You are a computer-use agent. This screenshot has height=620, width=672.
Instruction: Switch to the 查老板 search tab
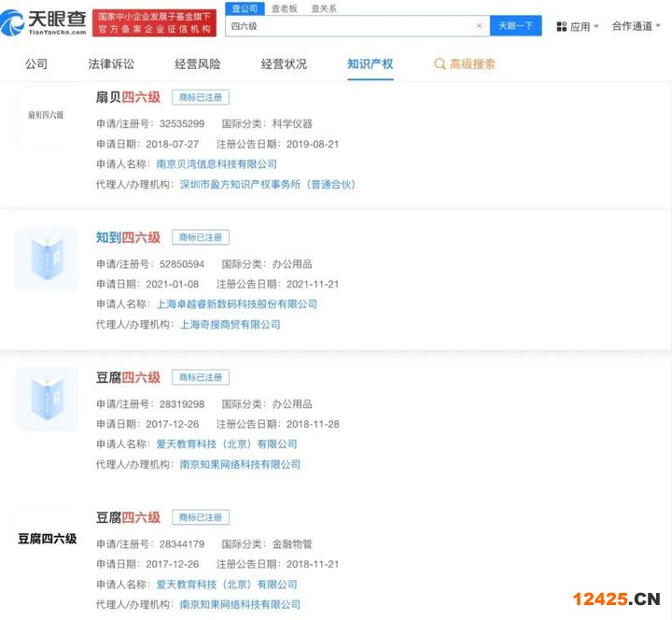pos(284,7)
